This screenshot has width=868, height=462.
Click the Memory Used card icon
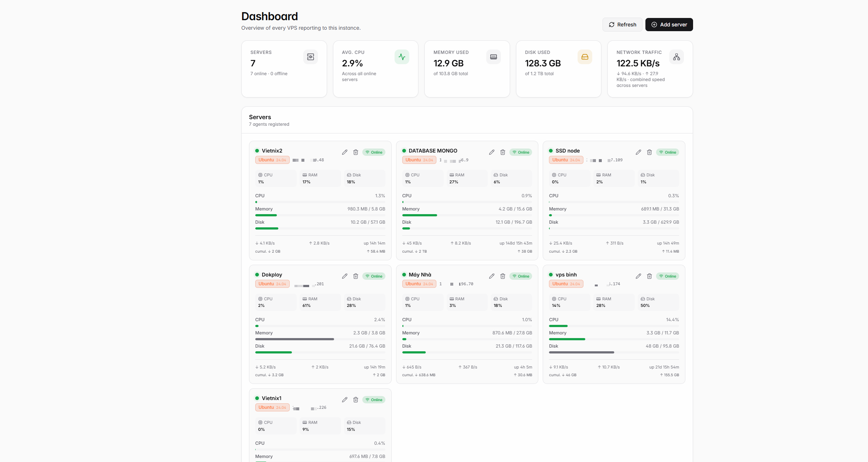pos(494,57)
